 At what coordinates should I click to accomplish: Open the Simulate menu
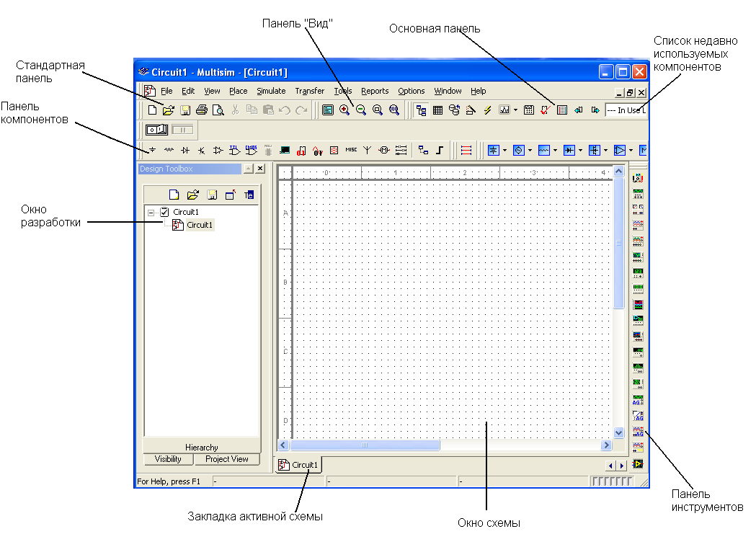coord(271,91)
